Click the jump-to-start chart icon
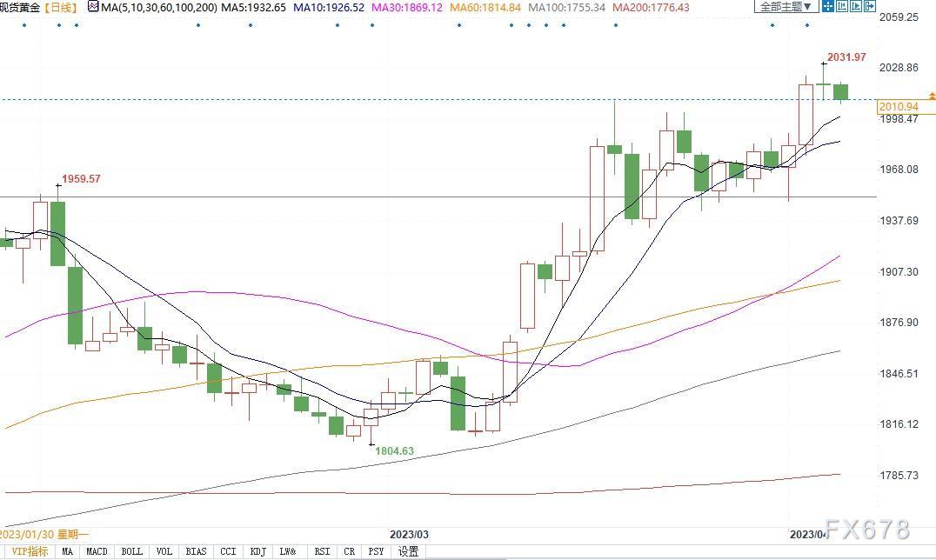 pyautogui.click(x=842, y=7)
